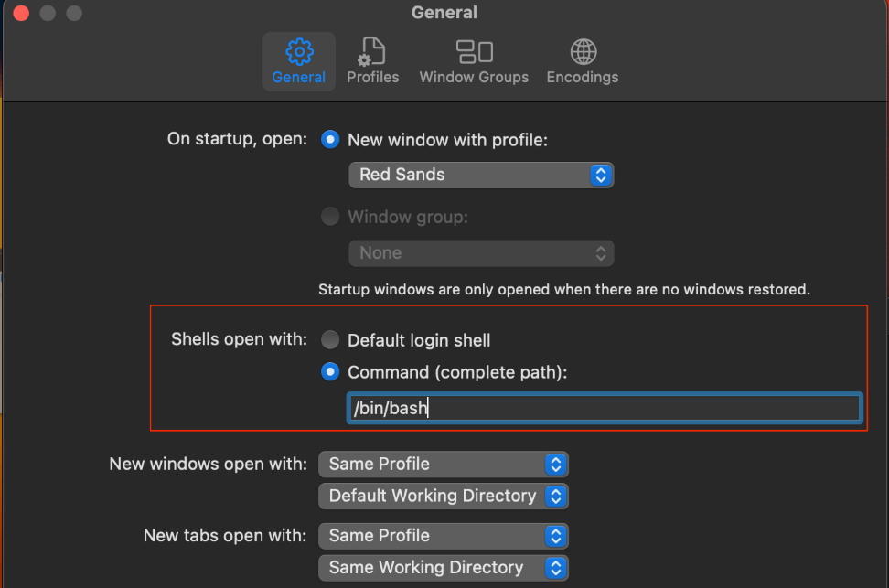Image resolution: width=889 pixels, height=588 pixels.
Task: Select New window with profile radio button
Action: coord(330,140)
